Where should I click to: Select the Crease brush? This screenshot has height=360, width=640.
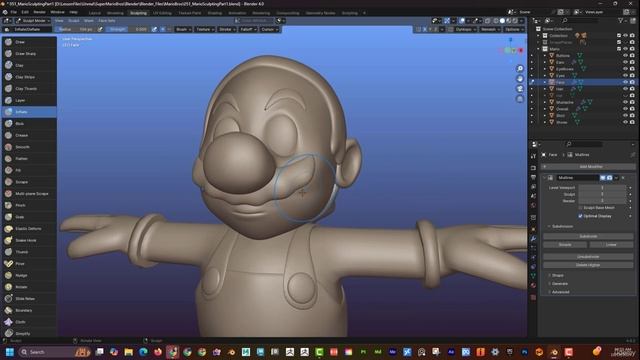click(29, 135)
